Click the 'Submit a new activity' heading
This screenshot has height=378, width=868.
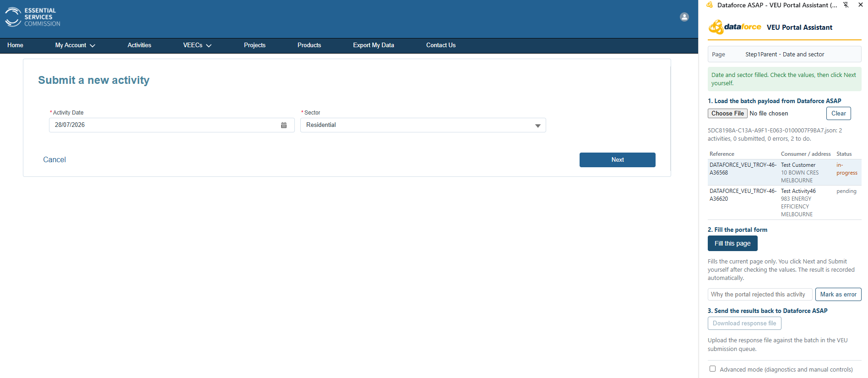(x=94, y=80)
